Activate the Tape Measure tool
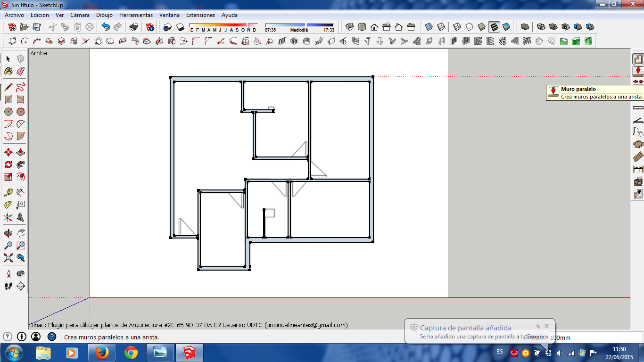Viewport: 644px width, 362px height. [x=8, y=193]
